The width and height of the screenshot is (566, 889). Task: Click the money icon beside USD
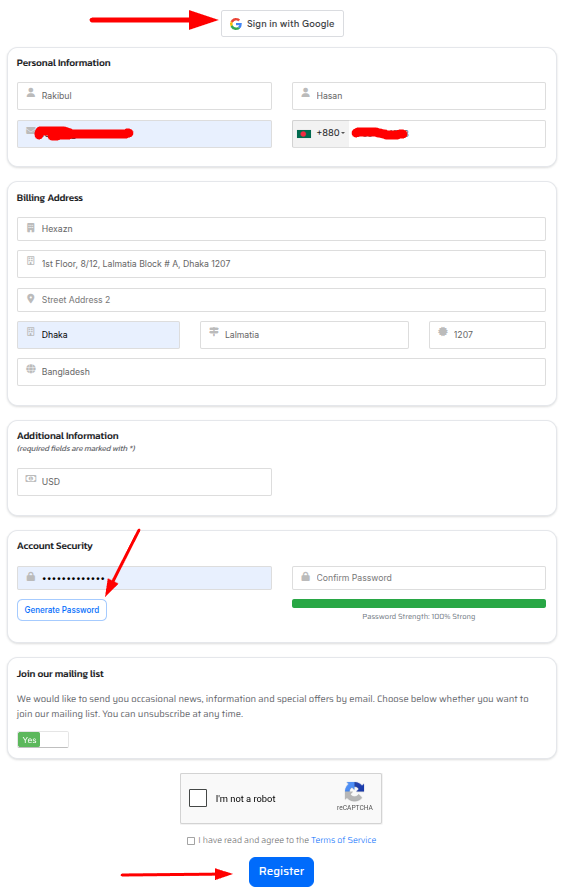[31, 479]
